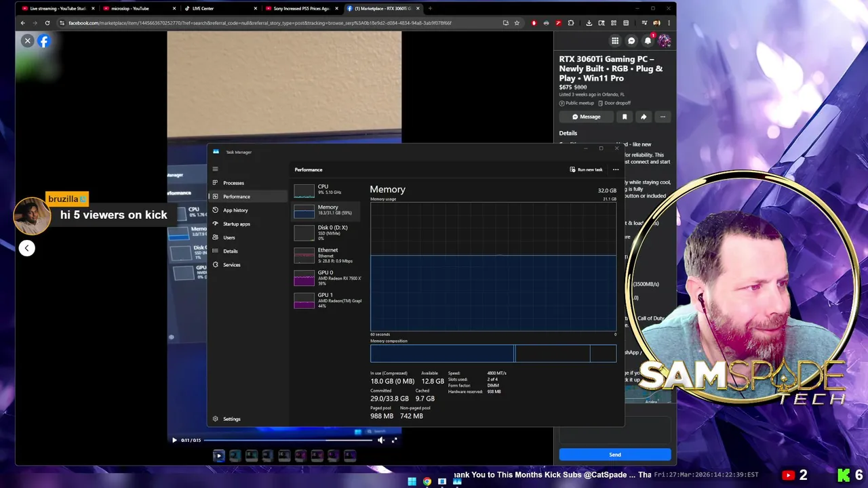The width and height of the screenshot is (868, 488).
Task: Open Task Manager more options ellipsis
Action: point(616,169)
